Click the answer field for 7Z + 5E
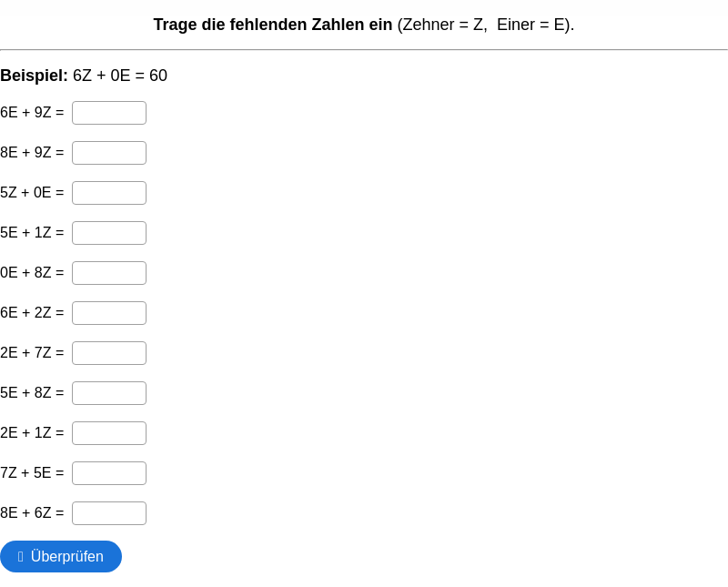This screenshot has width=728, height=587. click(109, 473)
